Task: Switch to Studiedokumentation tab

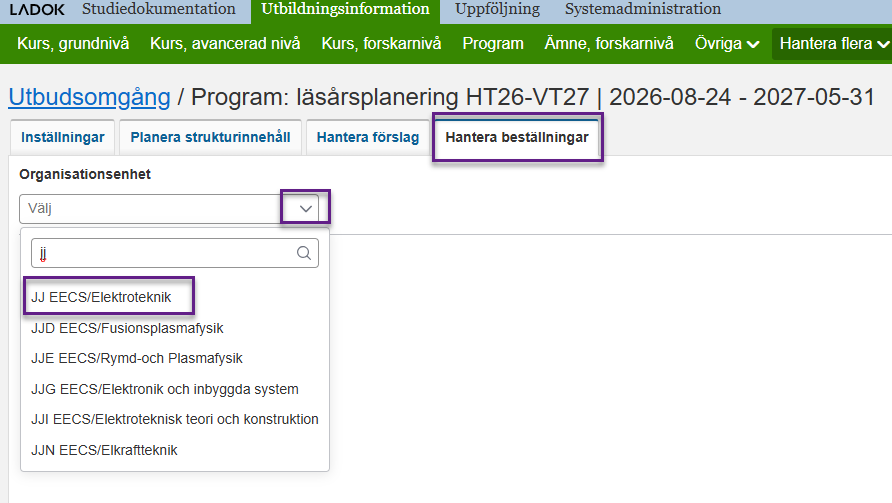Action: pos(159,10)
